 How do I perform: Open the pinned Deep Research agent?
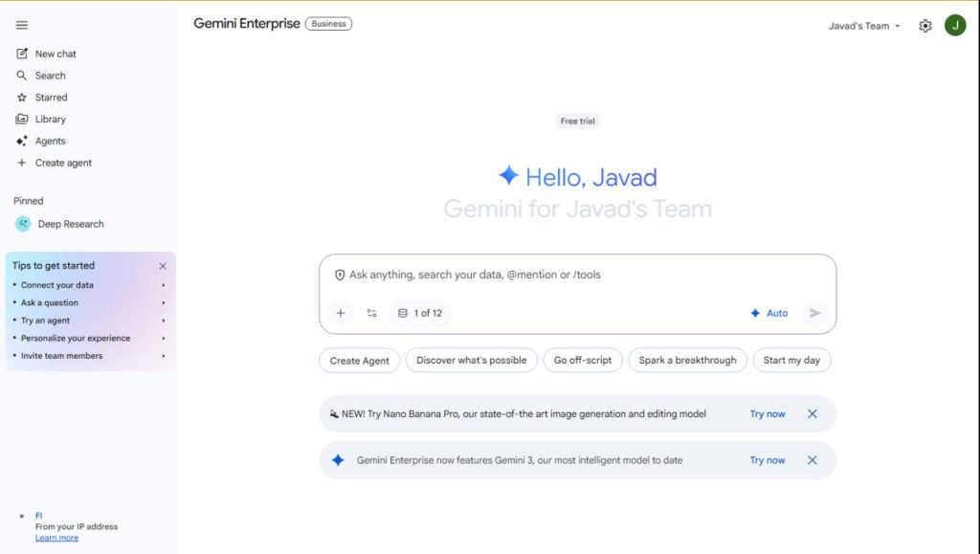click(x=70, y=224)
